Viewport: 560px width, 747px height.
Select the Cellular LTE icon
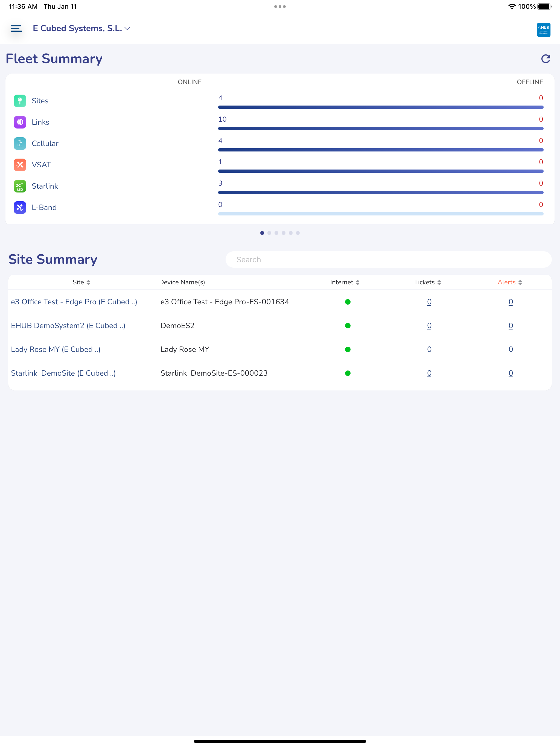pyautogui.click(x=20, y=144)
